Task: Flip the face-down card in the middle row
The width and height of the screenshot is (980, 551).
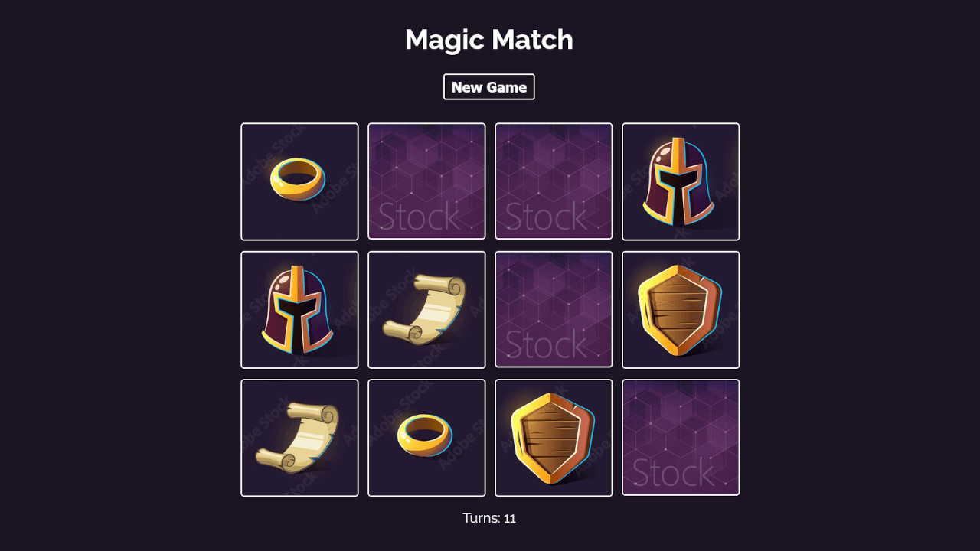Action: 554,309
